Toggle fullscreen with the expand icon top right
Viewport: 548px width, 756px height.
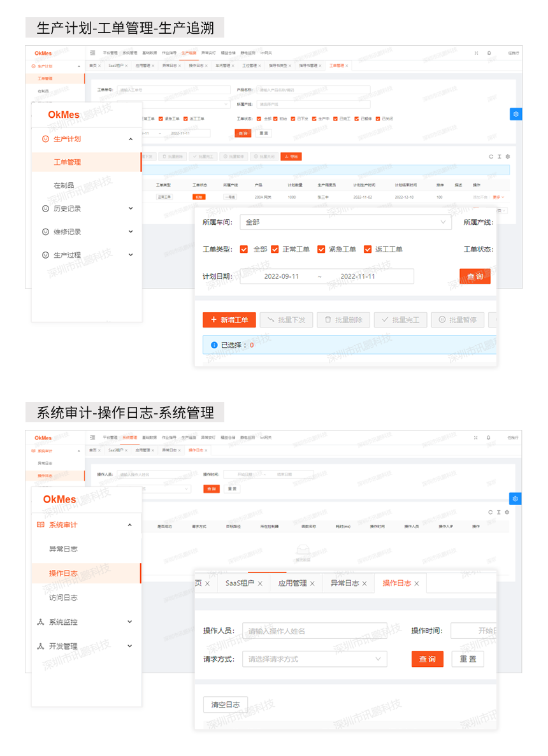(476, 53)
